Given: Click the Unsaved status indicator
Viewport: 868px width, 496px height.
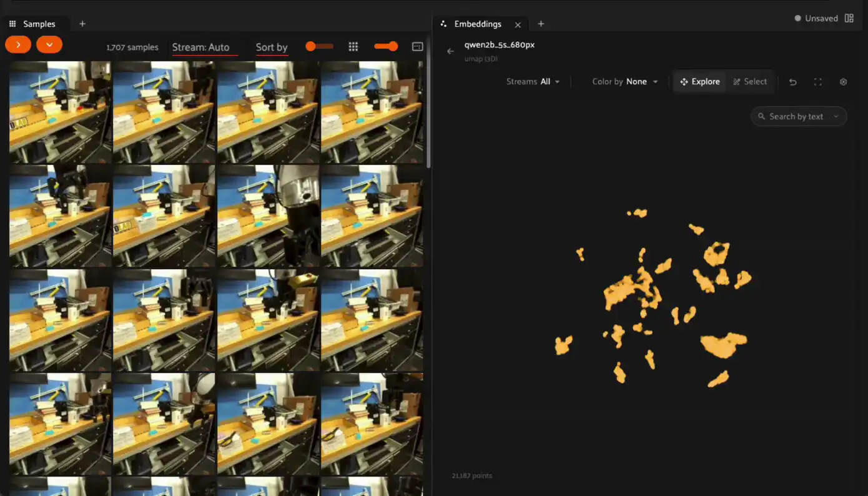Looking at the screenshot, I should [816, 19].
